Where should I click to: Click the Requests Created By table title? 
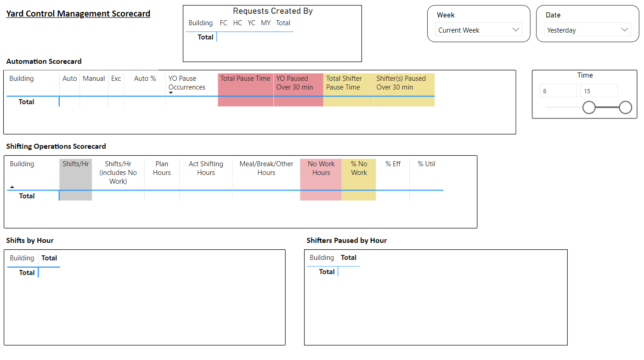pos(273,11)
